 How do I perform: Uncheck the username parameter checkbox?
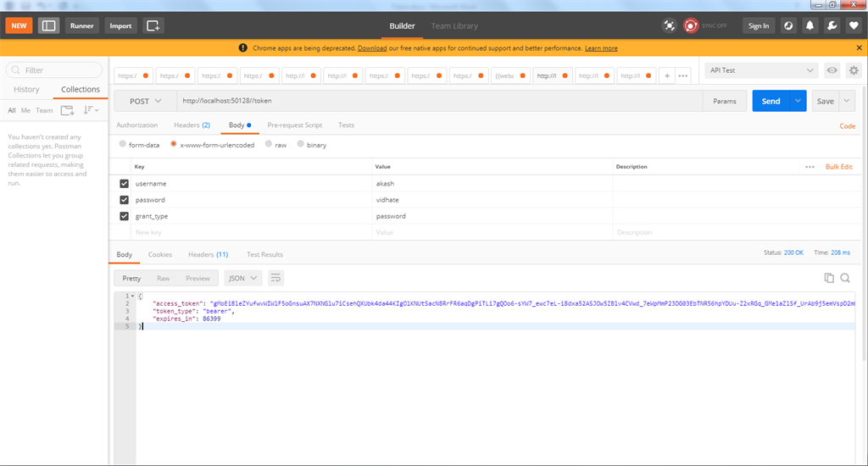124,184
